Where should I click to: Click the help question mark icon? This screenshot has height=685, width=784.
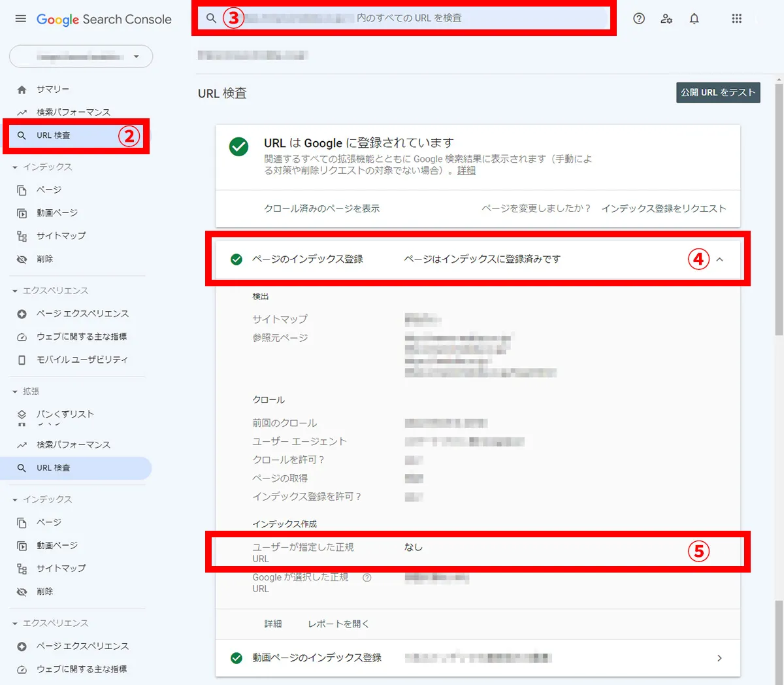[x=638, y=19]
